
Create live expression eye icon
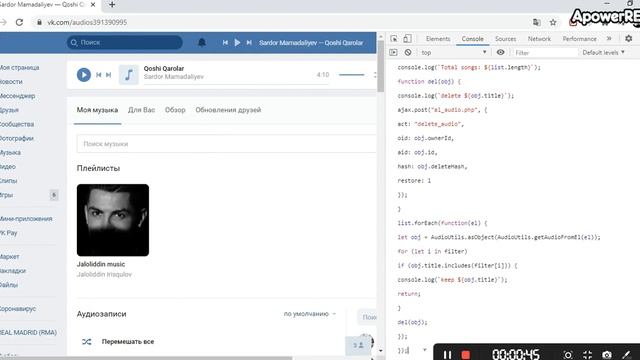coord(500,52)
